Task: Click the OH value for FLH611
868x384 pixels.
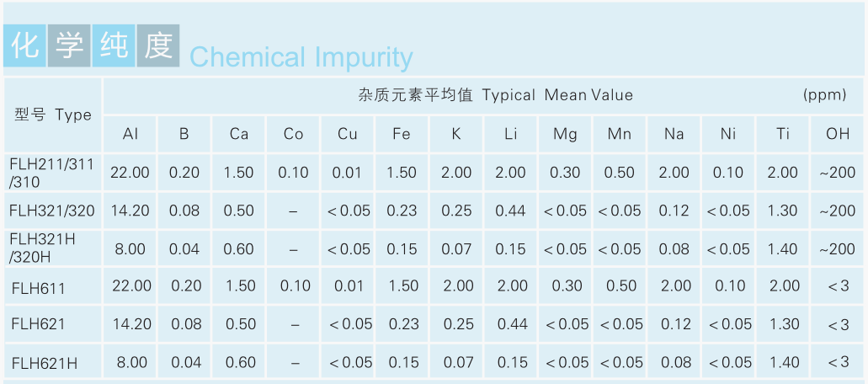Action: coord(838,286)
